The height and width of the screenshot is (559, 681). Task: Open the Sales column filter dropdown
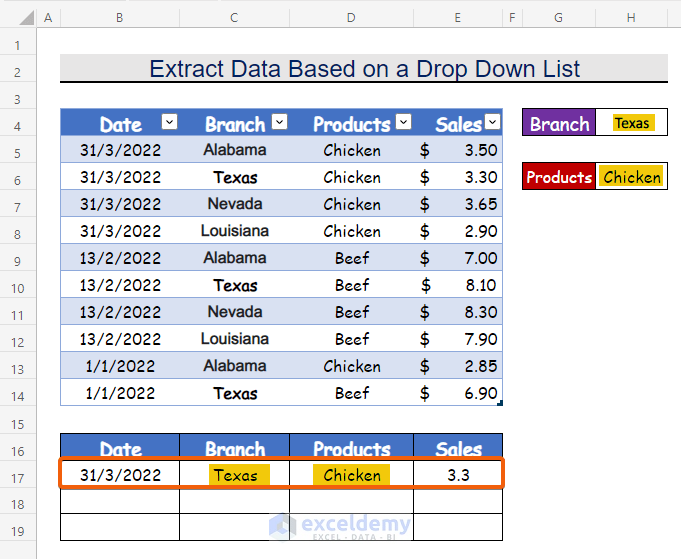pos(491,122)
